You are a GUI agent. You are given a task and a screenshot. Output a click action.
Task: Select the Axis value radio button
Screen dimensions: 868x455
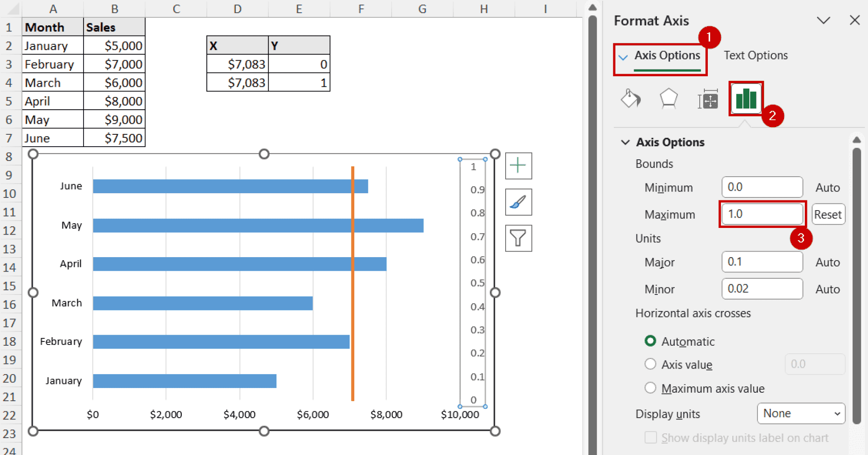pyautogui.click(x=651, y=364)
